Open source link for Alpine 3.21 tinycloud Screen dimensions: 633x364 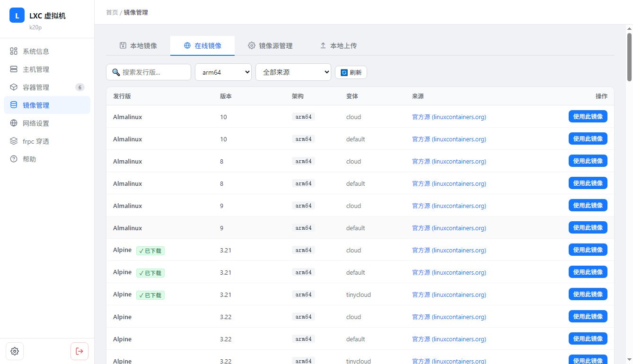coord(449,295)
